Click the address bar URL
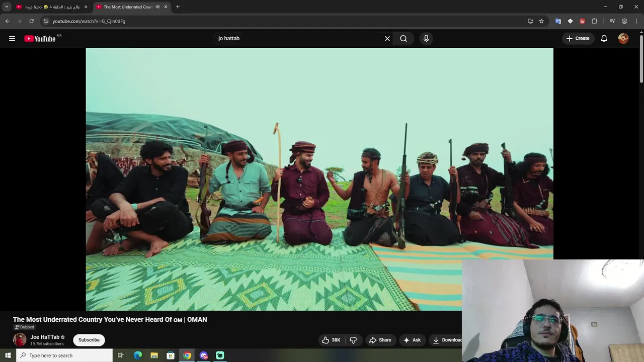644x362 pixels. [89, 21]
